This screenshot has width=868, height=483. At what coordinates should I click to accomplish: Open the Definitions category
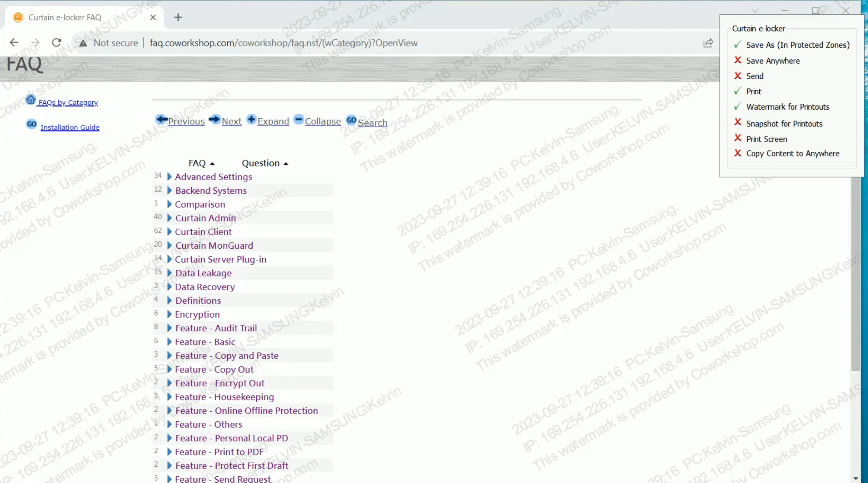point(198,300)
